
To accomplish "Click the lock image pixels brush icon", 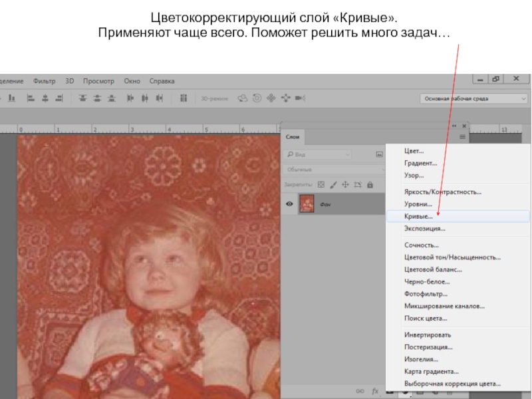I will point(333,185).
